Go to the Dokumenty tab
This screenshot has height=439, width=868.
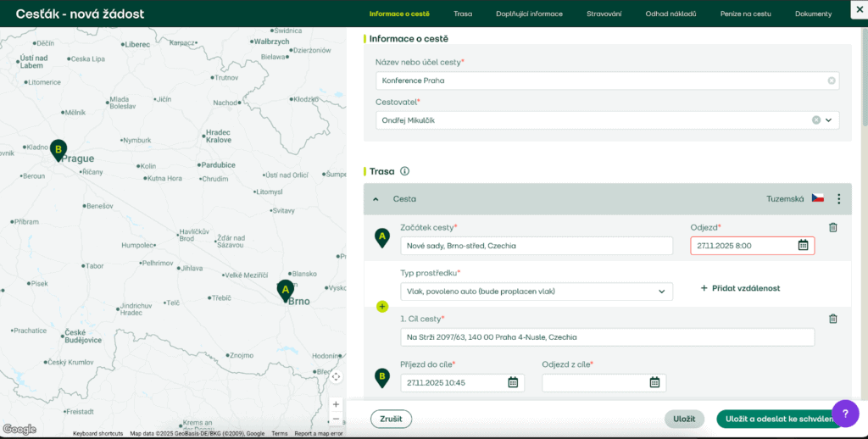[813, 14]
